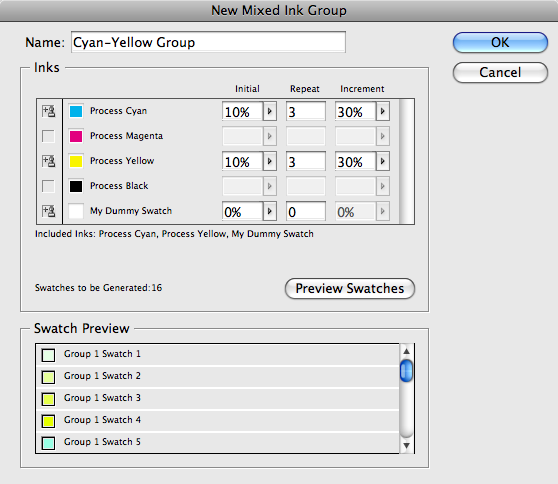Image resolution: width=558 pixels, height=484 pixels.
Task: Enable the Process Magenta ink checkbox
Action: 48,136
